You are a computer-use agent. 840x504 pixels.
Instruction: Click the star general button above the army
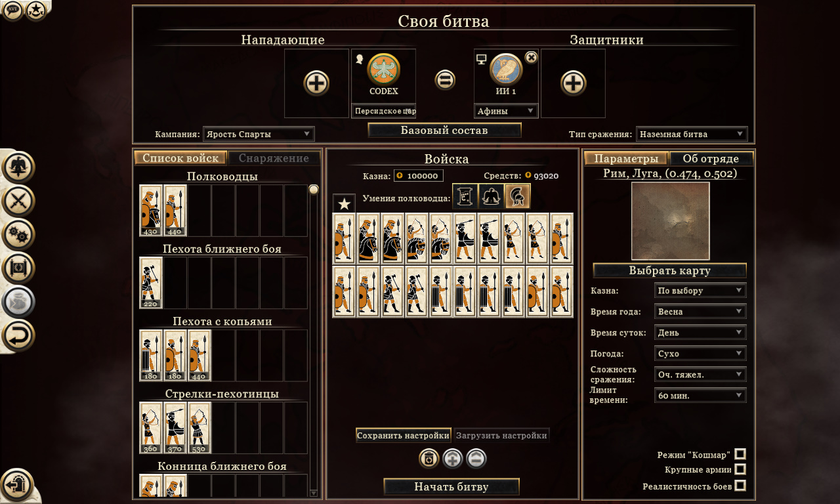(344, 203)
